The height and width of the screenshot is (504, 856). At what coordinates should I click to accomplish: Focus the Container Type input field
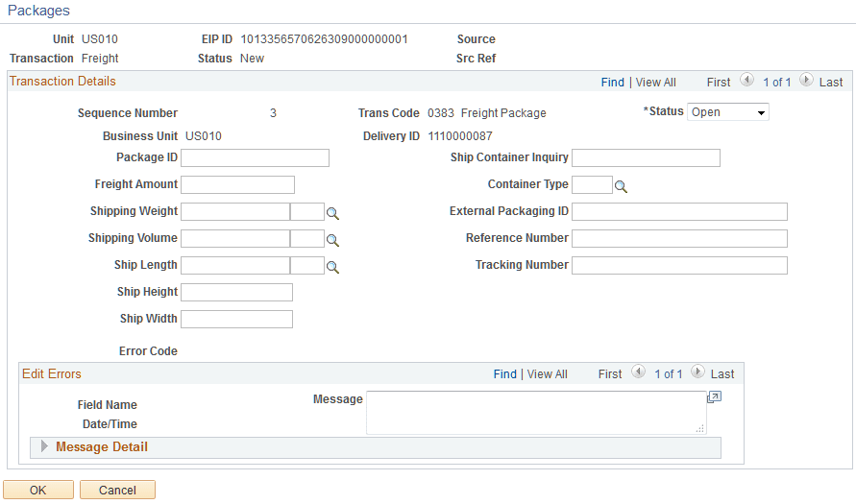[593, 185]
